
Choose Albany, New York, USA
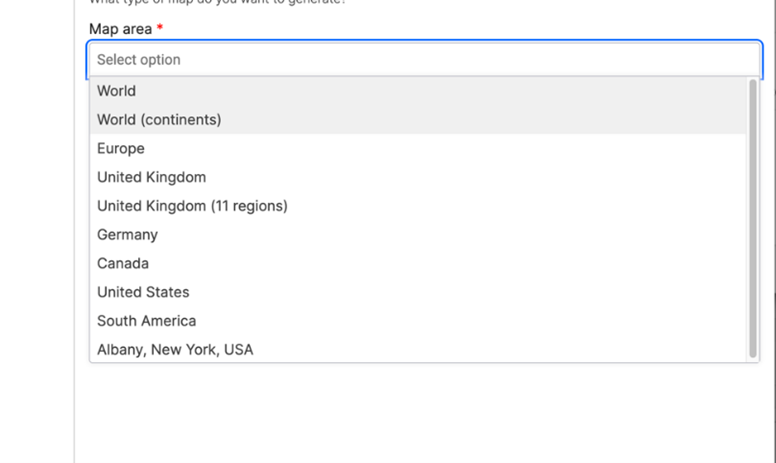(418, 349)
